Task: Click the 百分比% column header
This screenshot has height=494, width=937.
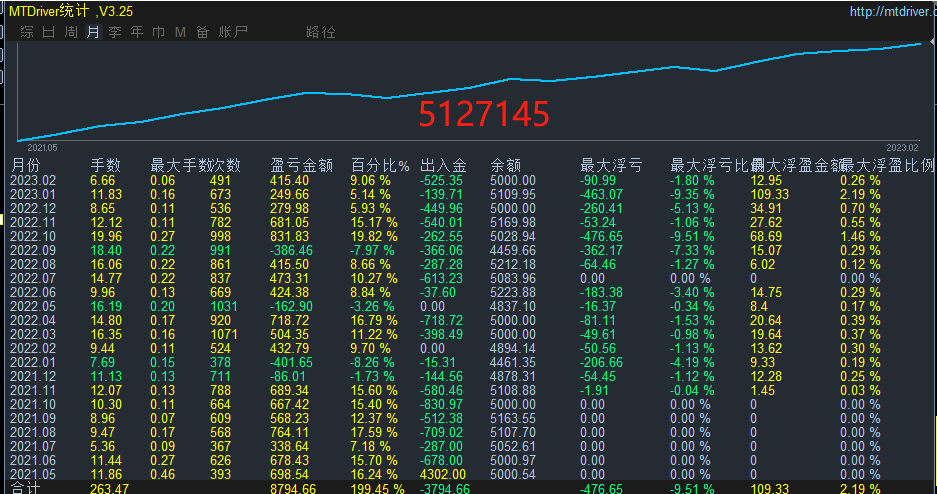Action: click(381, 165)
